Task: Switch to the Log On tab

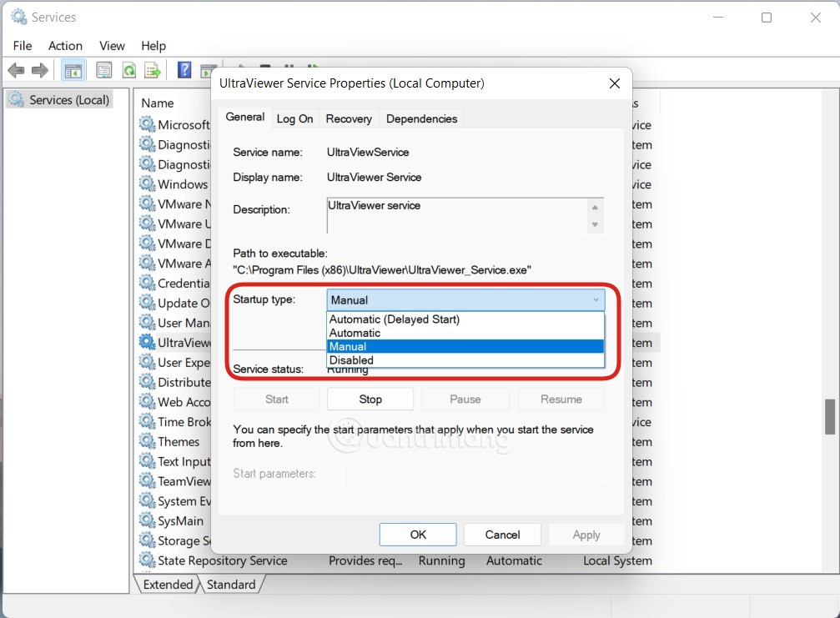Action: 294,119
